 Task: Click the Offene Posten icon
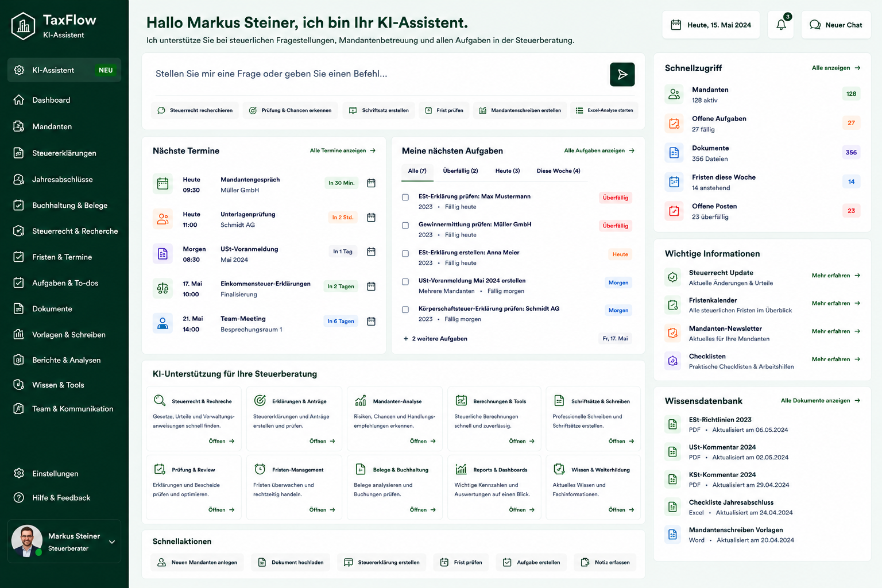tap(674, 211)
